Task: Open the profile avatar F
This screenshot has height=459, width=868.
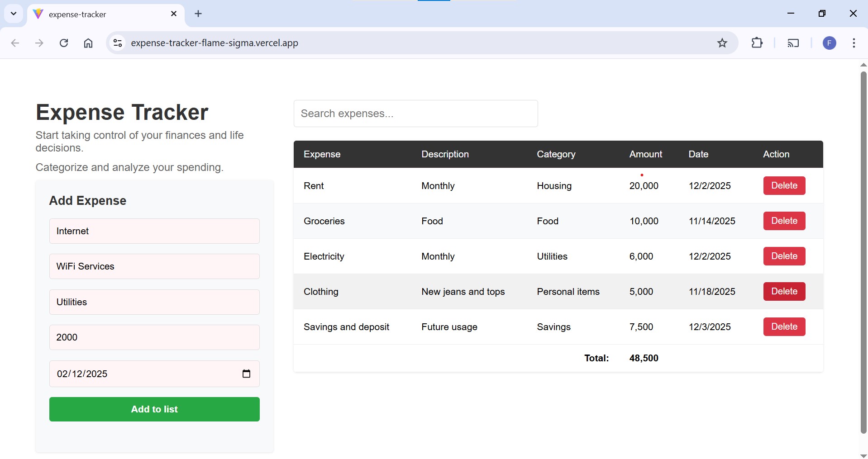Action: pos(830,43)
